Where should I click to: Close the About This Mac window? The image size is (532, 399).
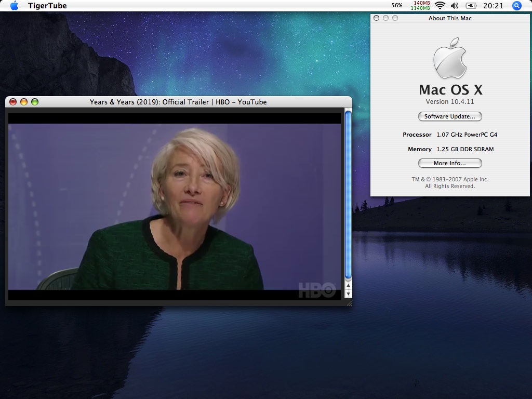(x=376, y=18)
